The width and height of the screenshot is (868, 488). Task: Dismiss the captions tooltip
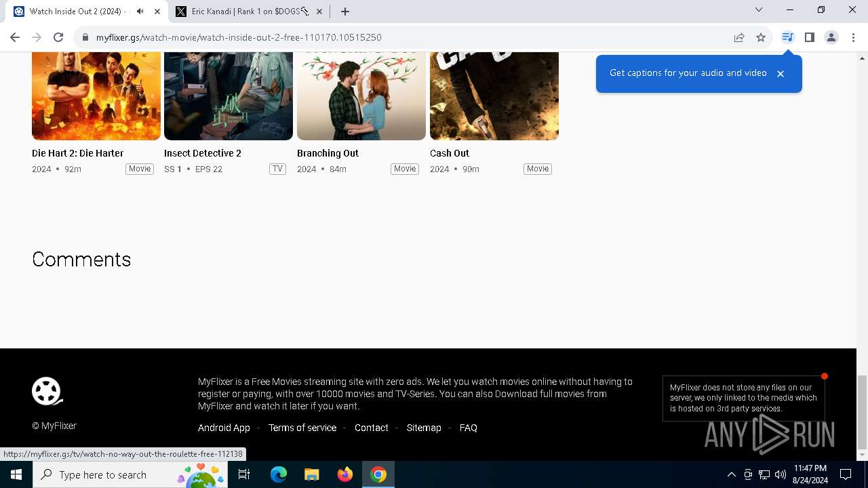pos(781,73)
